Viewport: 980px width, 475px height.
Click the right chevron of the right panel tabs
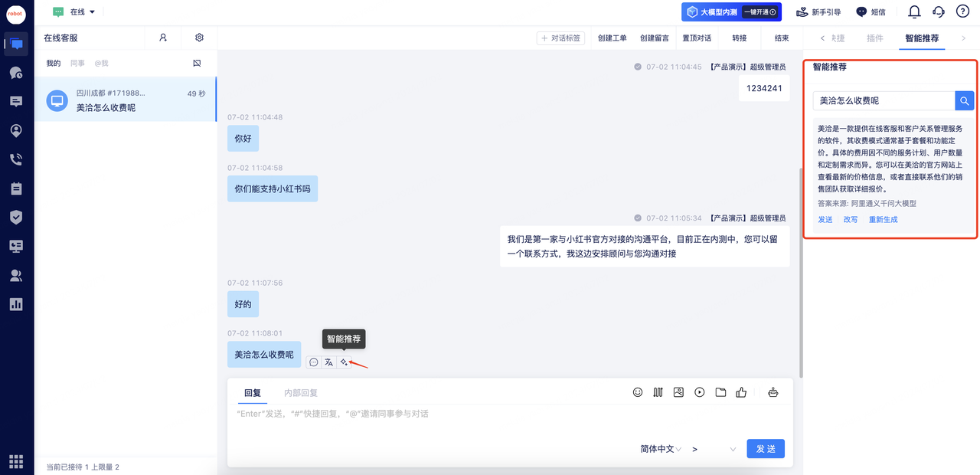tap(963, 38)
